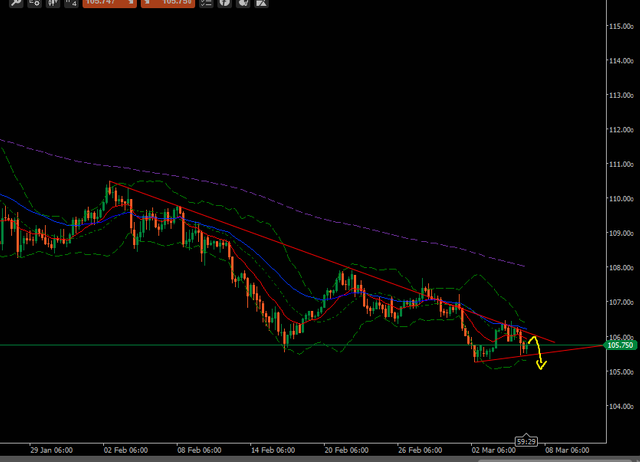640x462 pixels.
Task: Click the round info icon in toolbar
Action: [x=224, y=3]
